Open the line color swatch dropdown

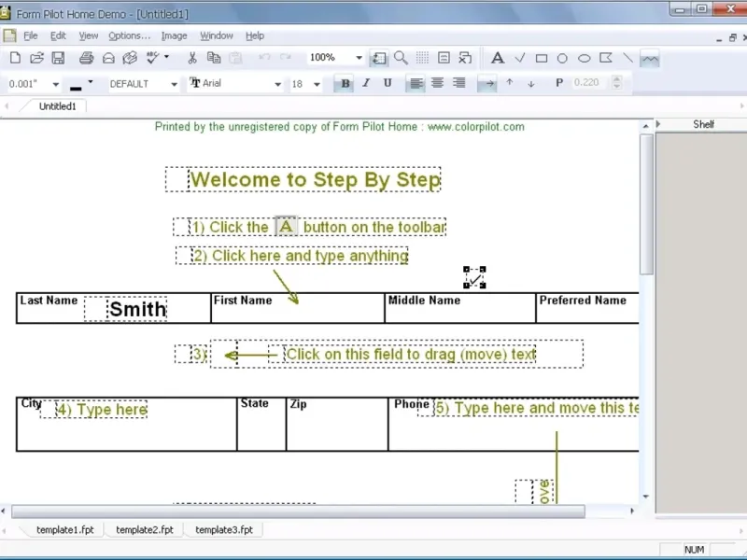pos(90,82)
